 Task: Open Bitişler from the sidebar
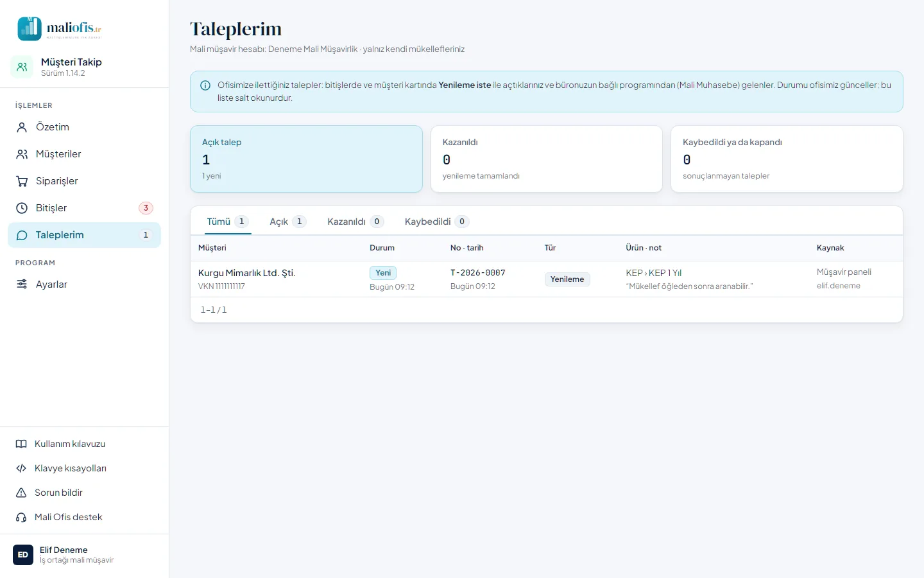coord(84,208)
